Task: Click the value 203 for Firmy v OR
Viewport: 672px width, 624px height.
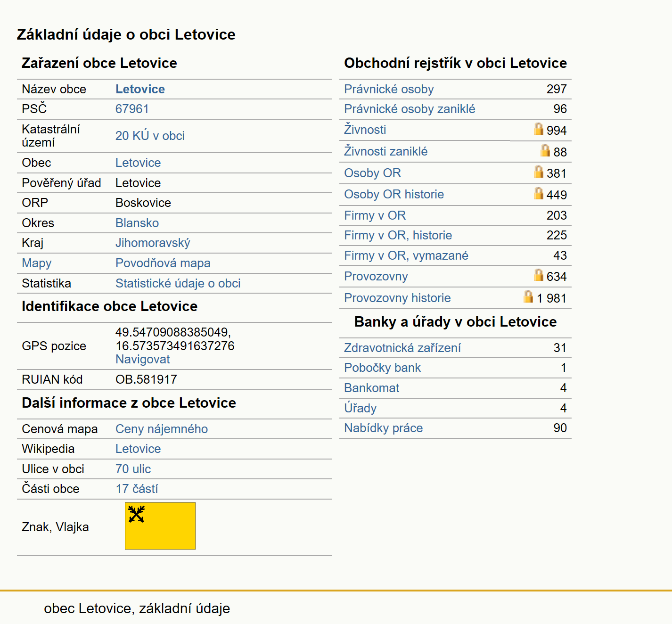Action: coord(557,215)
